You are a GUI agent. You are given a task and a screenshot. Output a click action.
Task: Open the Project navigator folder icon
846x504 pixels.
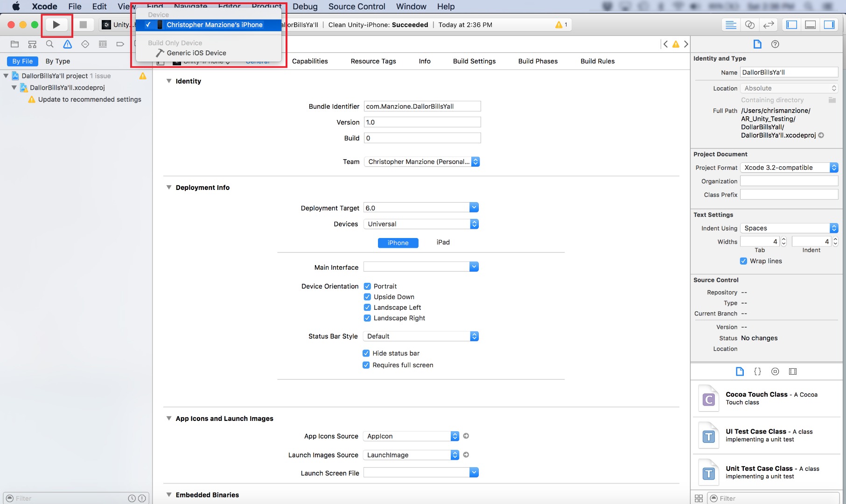[15, 44]
